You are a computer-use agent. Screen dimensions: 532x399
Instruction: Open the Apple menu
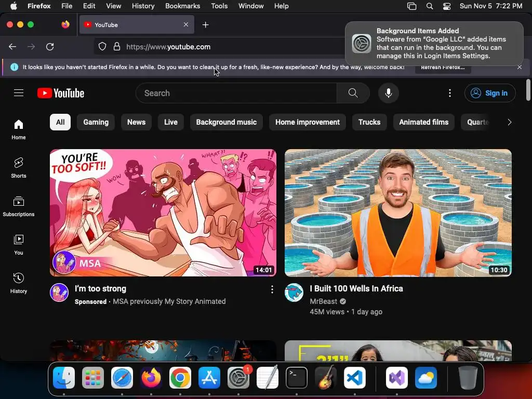tap(14, 6)
